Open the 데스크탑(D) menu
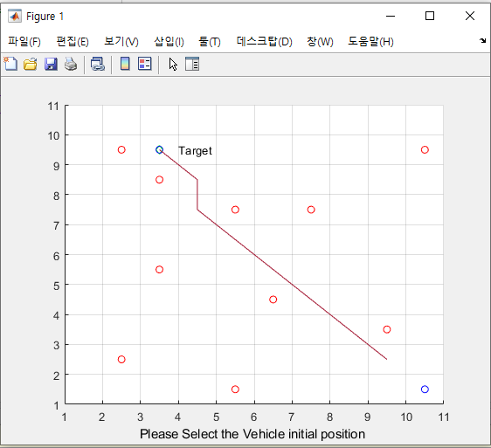This screenshot has height=448, width=491. coord(265,41)
